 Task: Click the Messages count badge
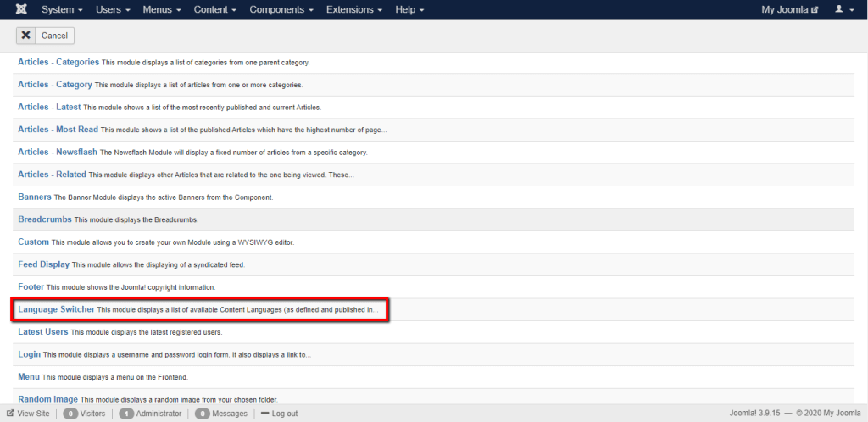click(203, 414)
